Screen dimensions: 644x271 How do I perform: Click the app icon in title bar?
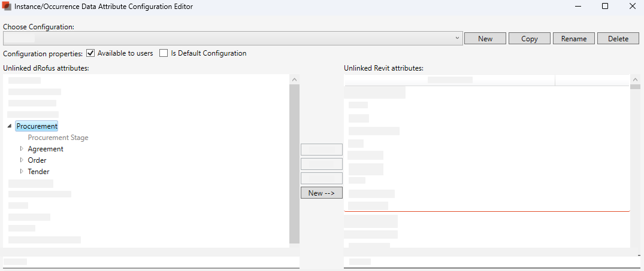7,7
